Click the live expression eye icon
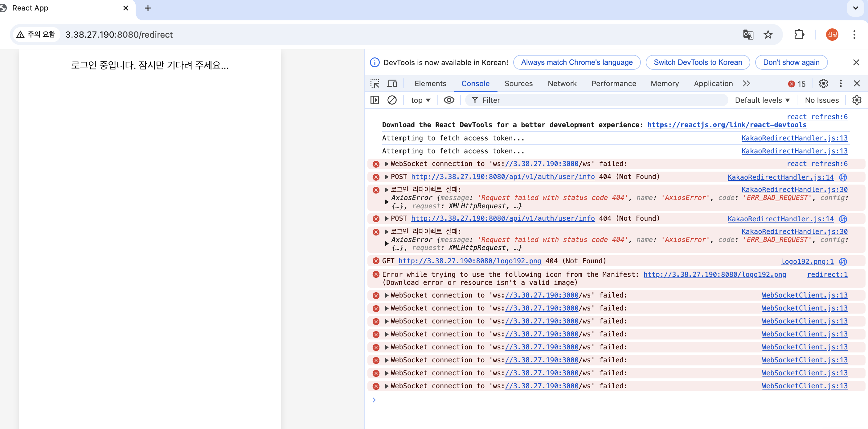Viewport: 868px width, 429px height. click(x=449, y=100)
